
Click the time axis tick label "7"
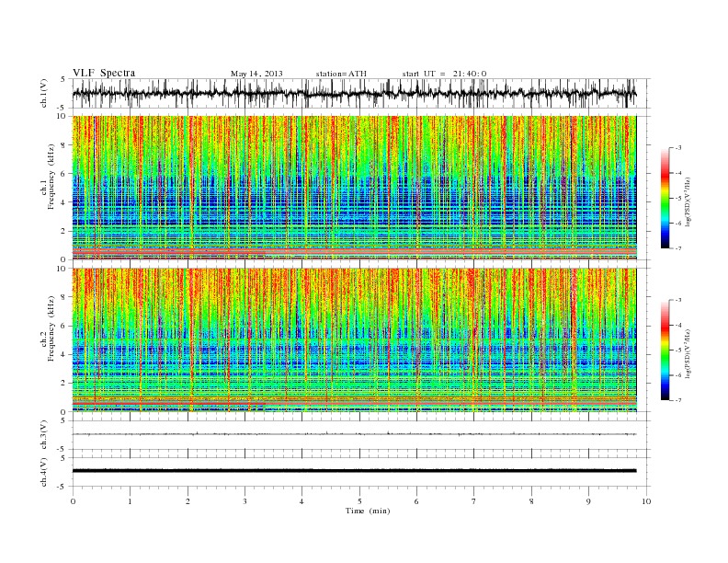coord(474,501)
